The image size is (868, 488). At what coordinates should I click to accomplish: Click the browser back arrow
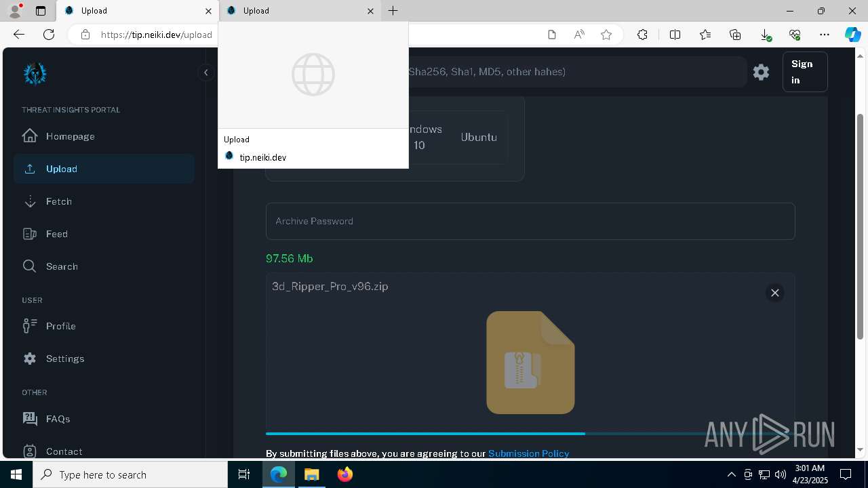pyautogui.click(x=19, y=35)
